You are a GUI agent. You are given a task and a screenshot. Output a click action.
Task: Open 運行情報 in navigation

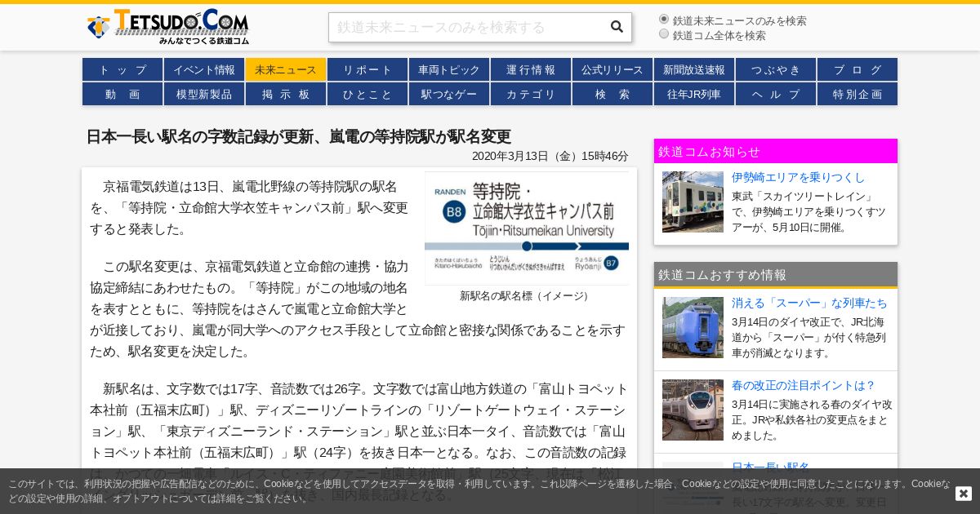click(531, 69)
